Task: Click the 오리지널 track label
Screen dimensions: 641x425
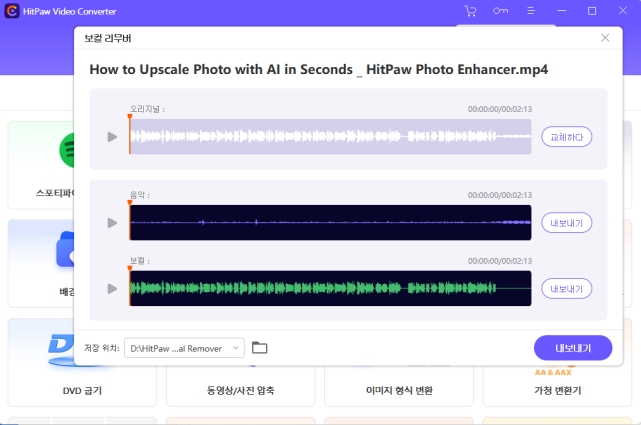Action: pos(147,109)
